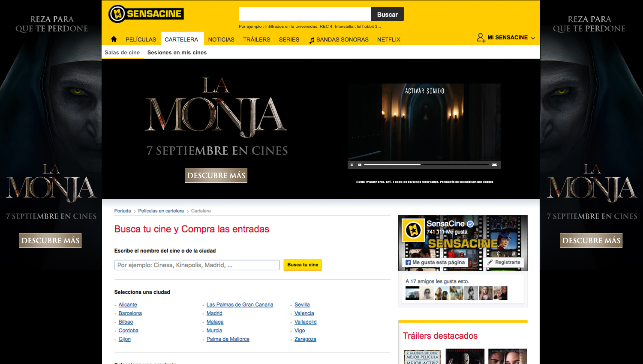Click the Mi SensaCine user profile icon
Image resolution: width=643 pixels, height=364 pixels.
tap(481, 38)
